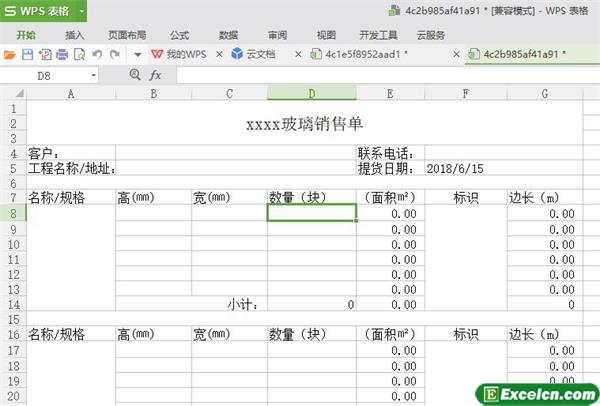Close the 云文档 tab

tap(298, 54)
